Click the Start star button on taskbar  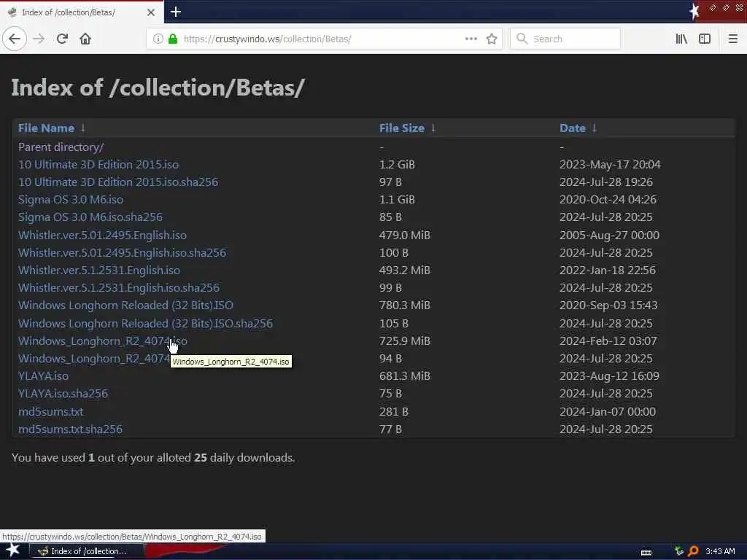[x=13, y=551]
